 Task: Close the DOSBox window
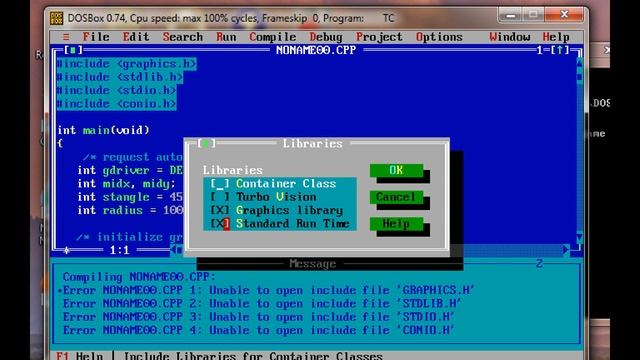564,15
